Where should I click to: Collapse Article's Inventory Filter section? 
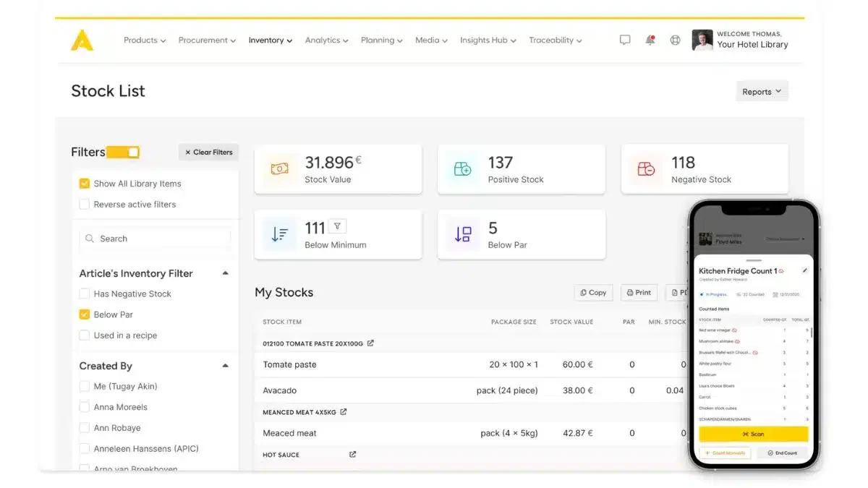point(225,273)
